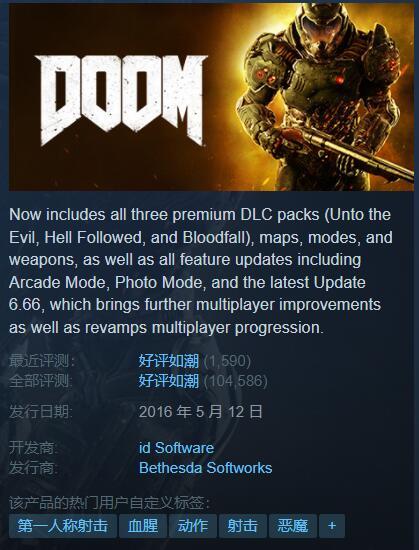Image resolution: width=419 pixels, height=550 pixels.
Task: Expand more tags with the plus button
Action: click(x=332, y=525)
